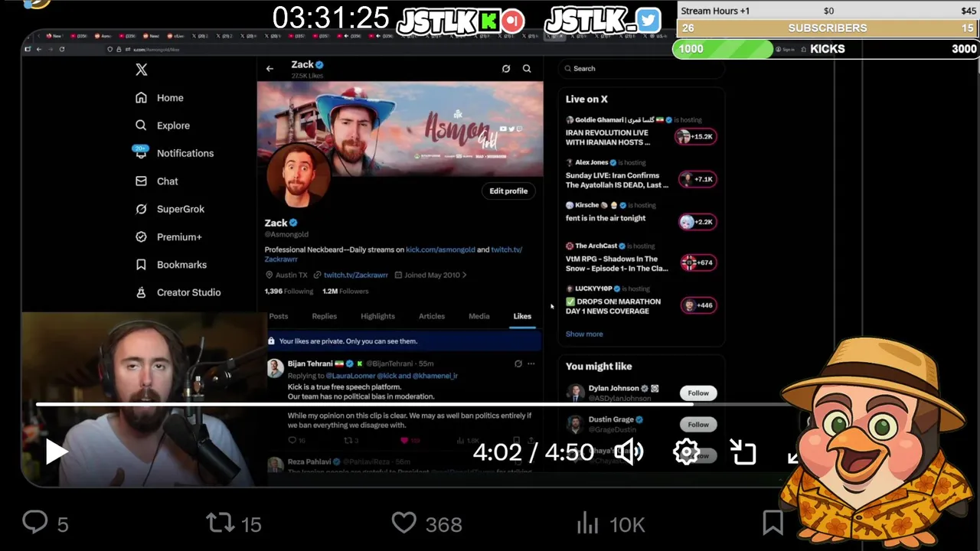980x551 pixels.
Task: Open Bijan Tehrani's avatar on the liked post
Action: (x=275, y=368)
